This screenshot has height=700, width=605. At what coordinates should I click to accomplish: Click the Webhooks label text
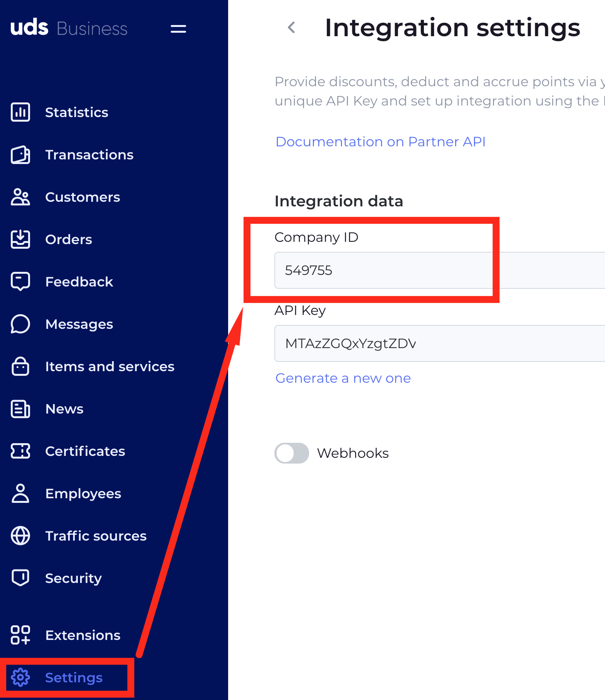353,453
